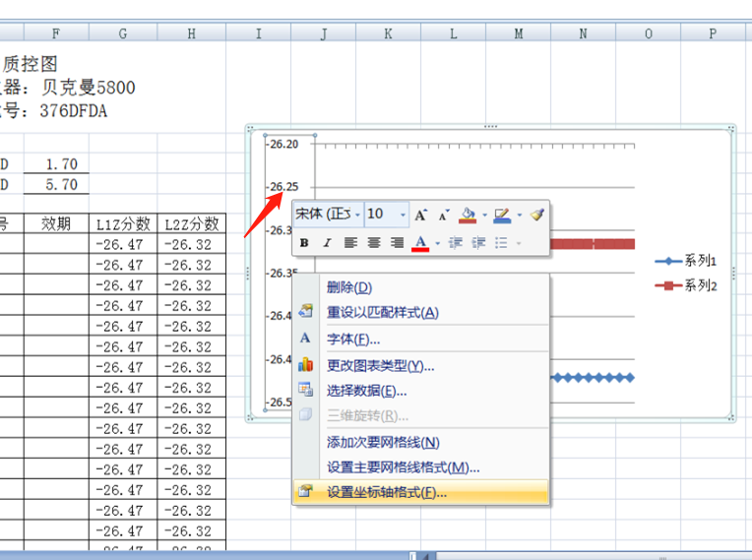Apply center alignment in mini toolbar
Image resolution: width=752 pixels, height=560 pixels.
point(374,242)
